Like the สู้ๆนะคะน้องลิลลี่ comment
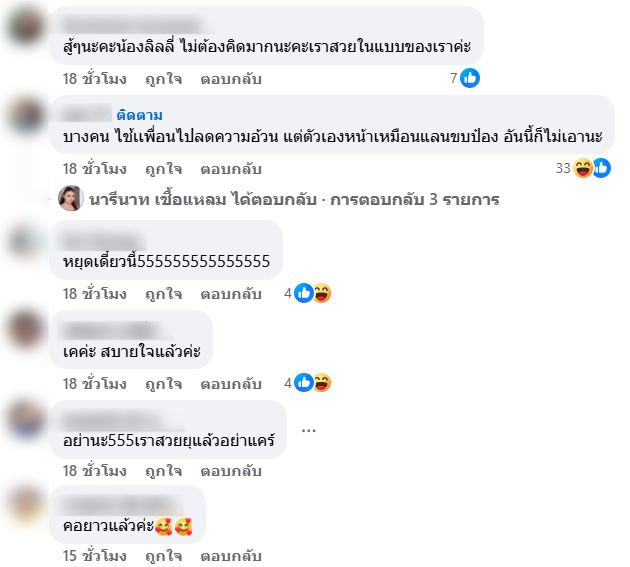The height and width of the screenshot is (567, 630). [x=164, y=79]
